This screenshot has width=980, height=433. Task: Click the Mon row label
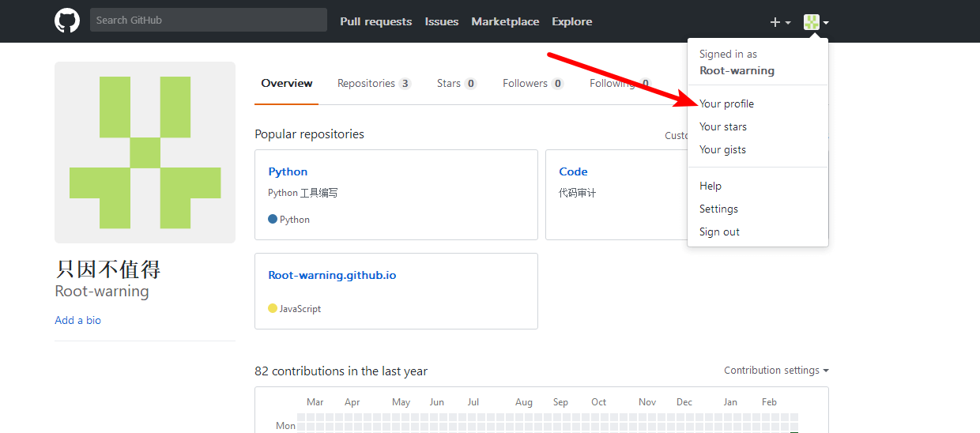click(285, 425)
